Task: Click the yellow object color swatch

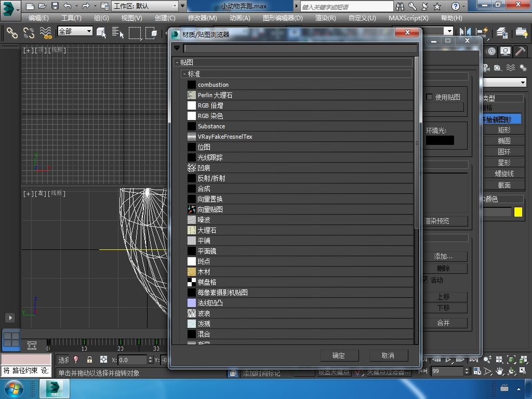Action: coord(518,212)
